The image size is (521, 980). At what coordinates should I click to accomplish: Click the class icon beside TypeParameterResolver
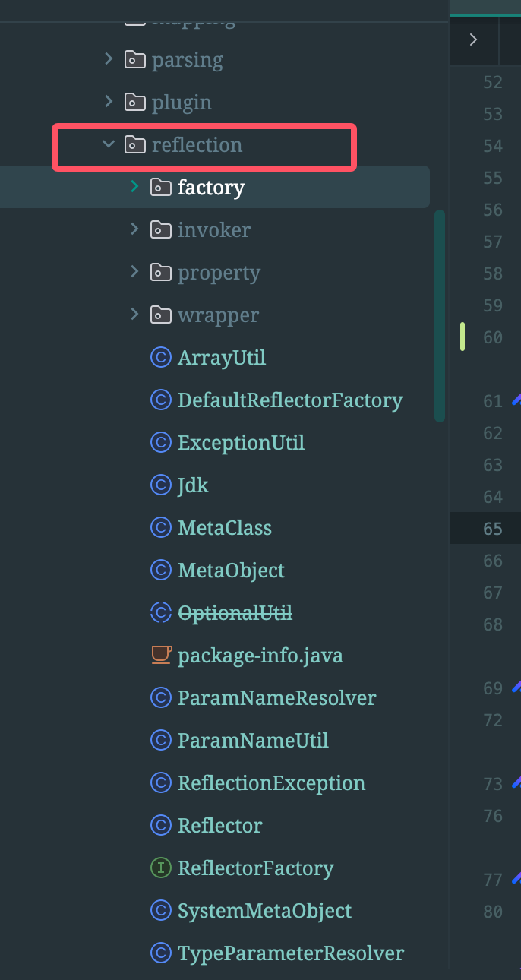(160, 953)
